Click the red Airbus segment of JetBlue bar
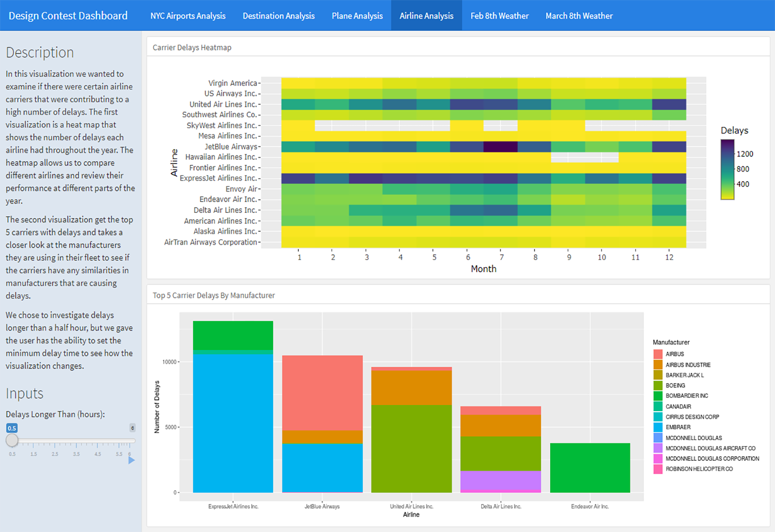 pos(322,393)
